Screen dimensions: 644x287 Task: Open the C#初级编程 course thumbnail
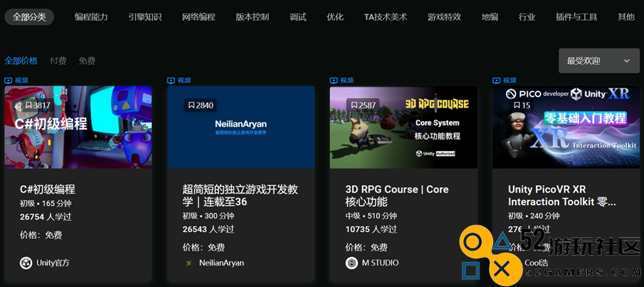(x=78, y=127)
